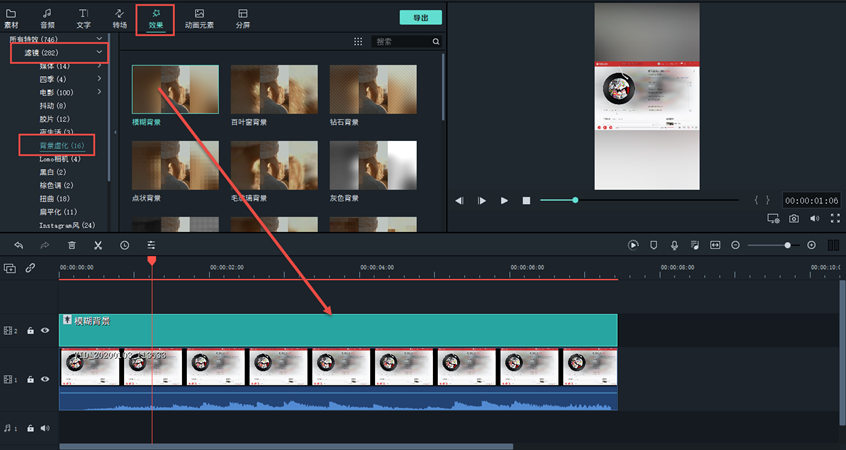Hide video track 2 with eye icon
846x450 pixels.
pyautogui.click(x=45, y=330)
